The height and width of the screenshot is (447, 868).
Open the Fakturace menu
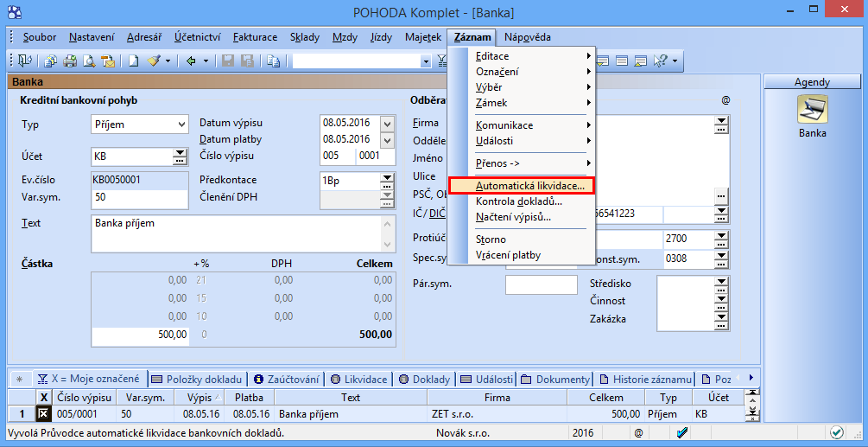255,37
